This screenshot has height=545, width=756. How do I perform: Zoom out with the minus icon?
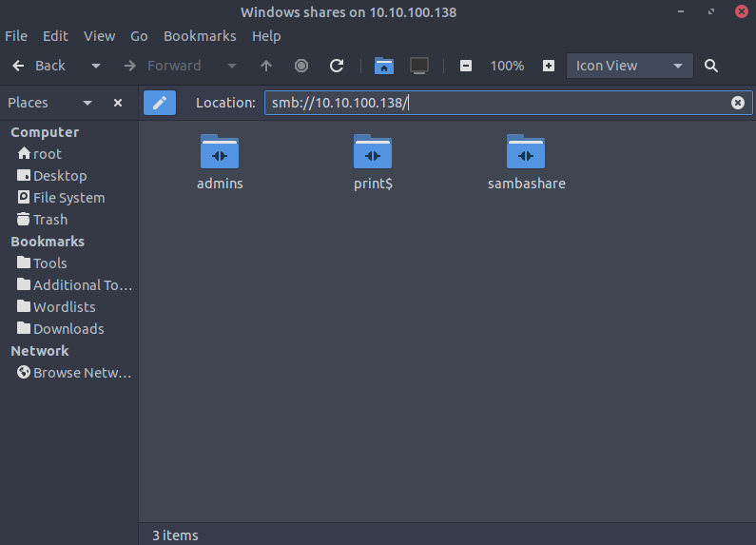click(x=466, y=66)
